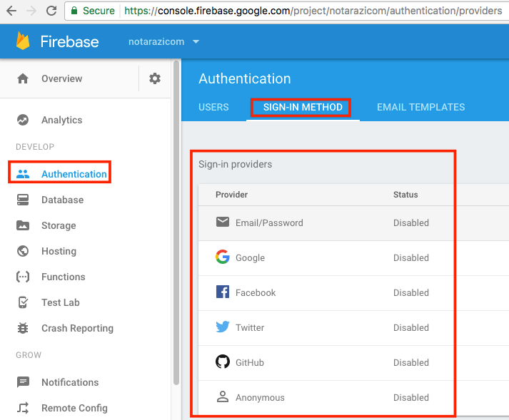This screenshot has height=420, width=509.
Task: Click the Overview home icon
Action: (23, 78)
